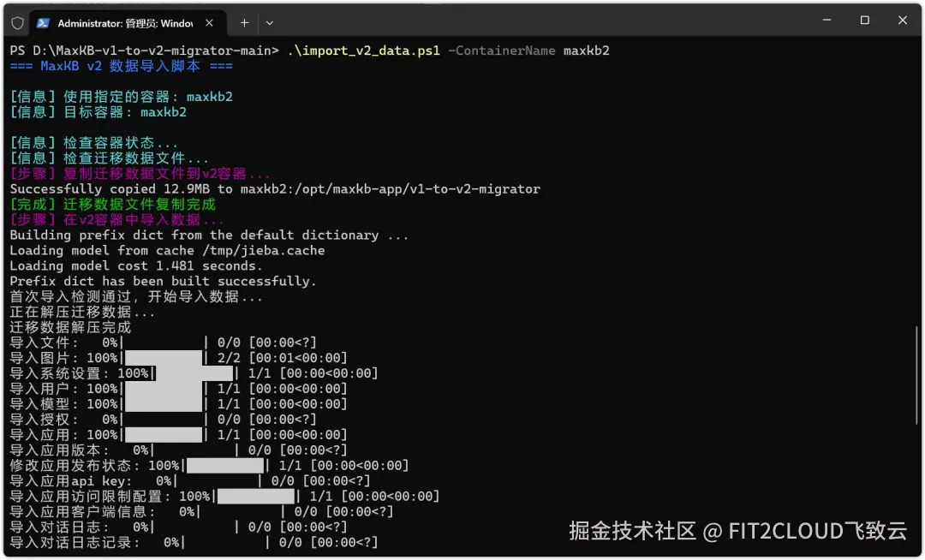
Task: Click 'Loading model from cache /tmp/jieba.cache' line
Action: coord(167,250)
